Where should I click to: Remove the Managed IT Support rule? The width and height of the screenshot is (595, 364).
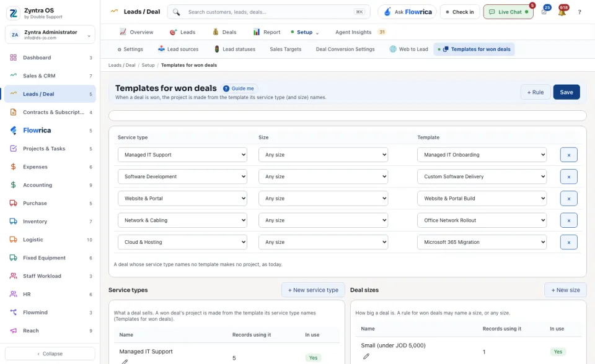[568, 155]
